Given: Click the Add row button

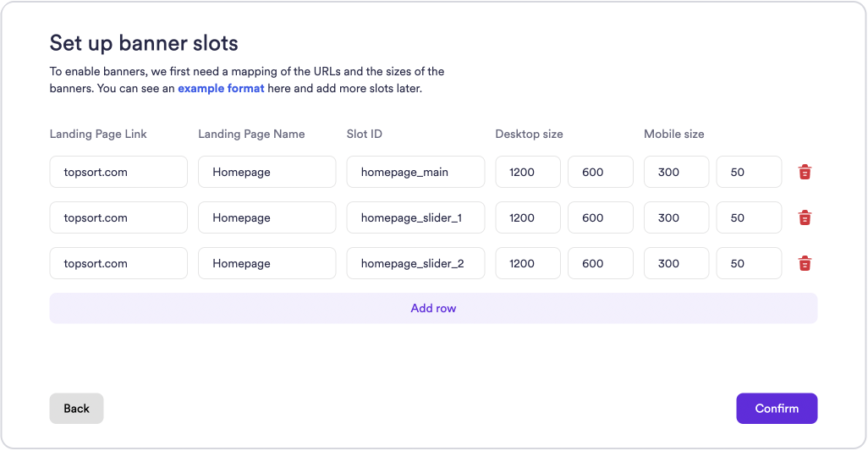Looking at the screenshot, I should coord(433,308).
